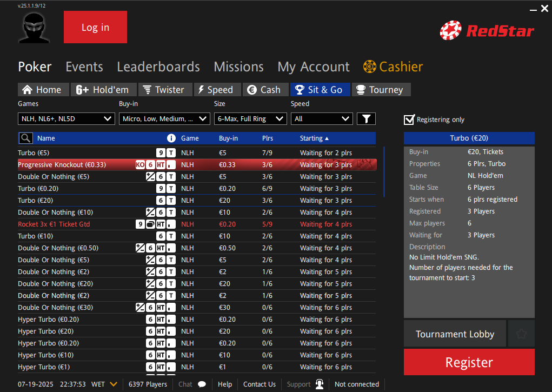Image resolution: width=552 pixels, height=392 pixels.
Task: Open the Leaderboards section
Action: [158, 67]
